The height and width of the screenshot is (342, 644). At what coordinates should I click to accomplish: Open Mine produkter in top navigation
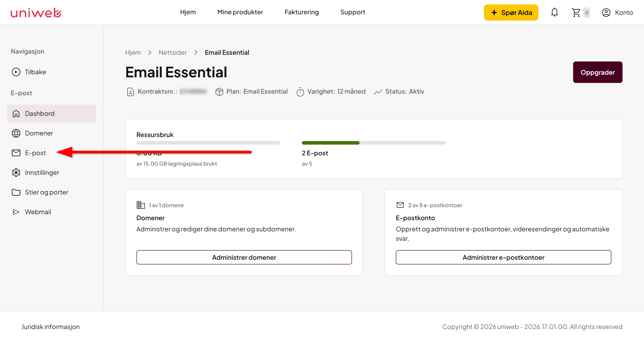coord(240,12)
